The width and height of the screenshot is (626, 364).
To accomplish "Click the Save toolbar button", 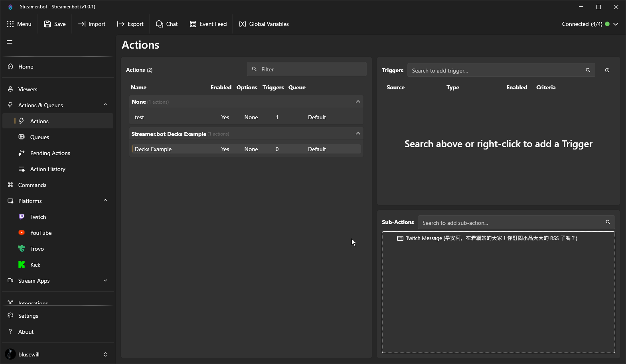I will [x=55, y=24].
